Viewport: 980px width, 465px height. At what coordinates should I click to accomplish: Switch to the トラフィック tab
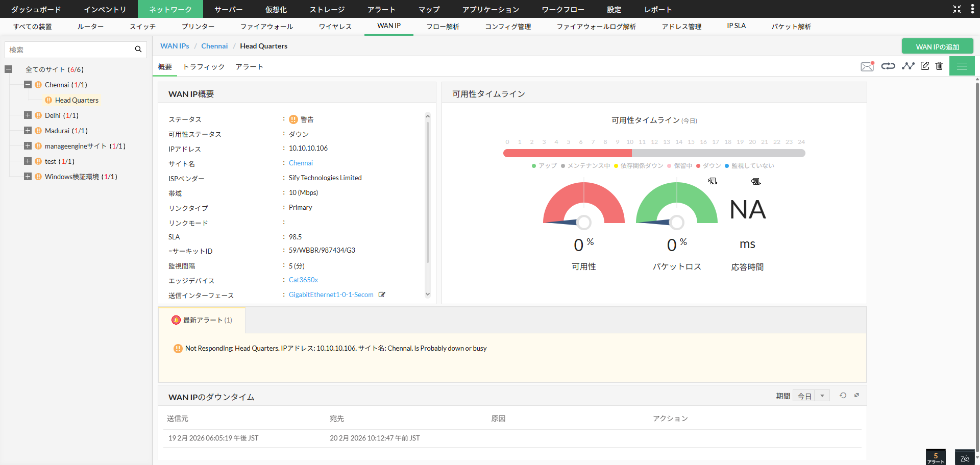pos(204,67)
